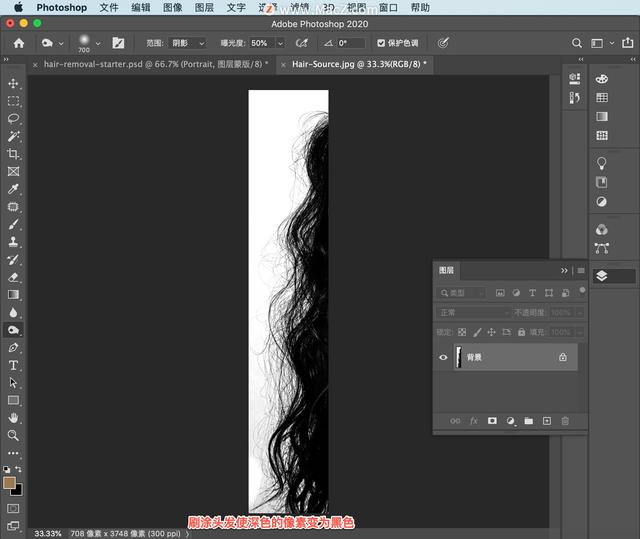Select the Pen tool
The width and height of the screenshot is (640, 539).
(13, 348)
